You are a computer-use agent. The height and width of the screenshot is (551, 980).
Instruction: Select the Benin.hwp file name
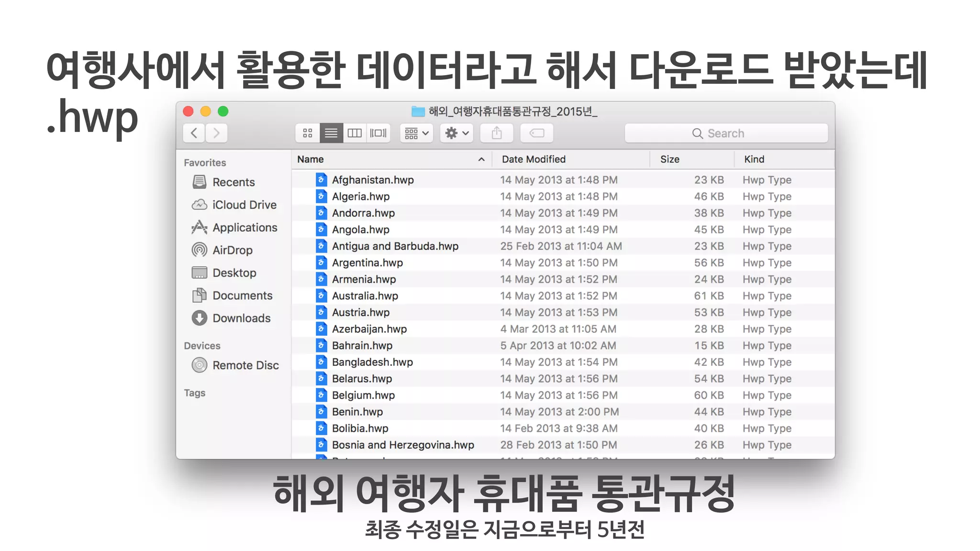point(357,412)
